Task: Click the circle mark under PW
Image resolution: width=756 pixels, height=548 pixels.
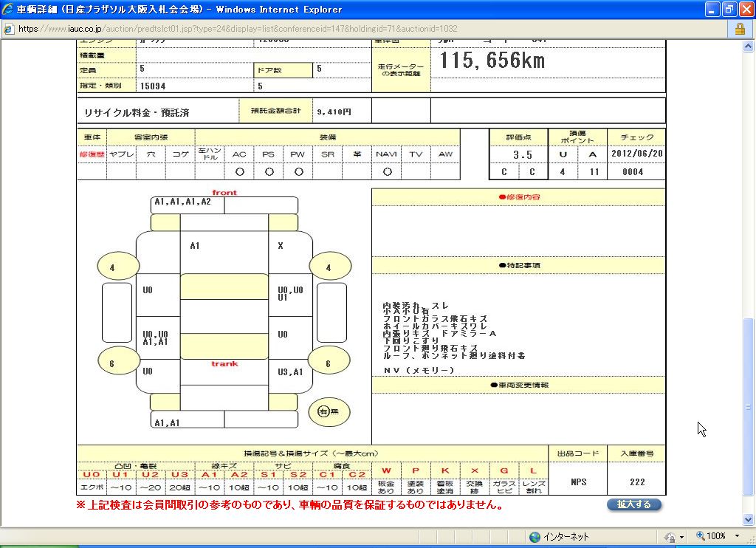Action: 298,172
